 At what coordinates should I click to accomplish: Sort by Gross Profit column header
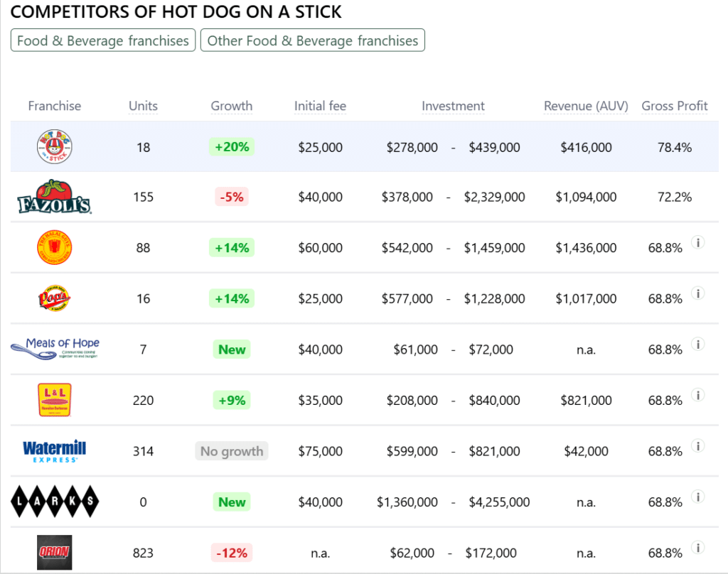pyautogui.click(x=675, y=106)
